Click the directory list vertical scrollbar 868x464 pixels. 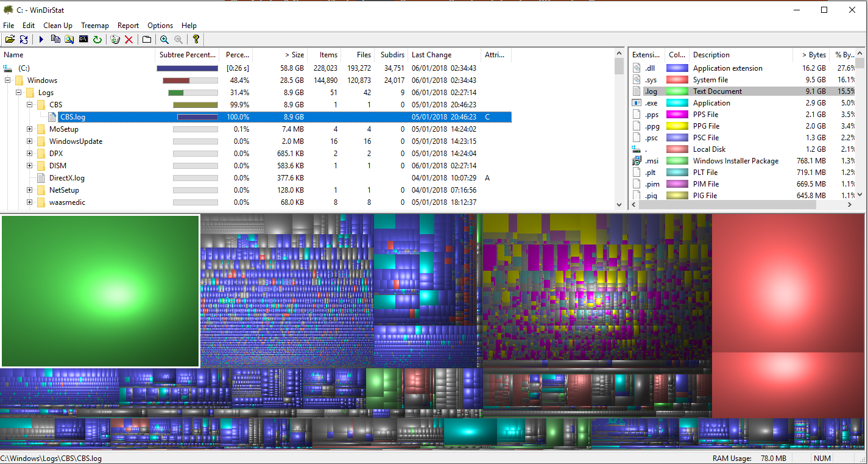[x=619, y=129]
